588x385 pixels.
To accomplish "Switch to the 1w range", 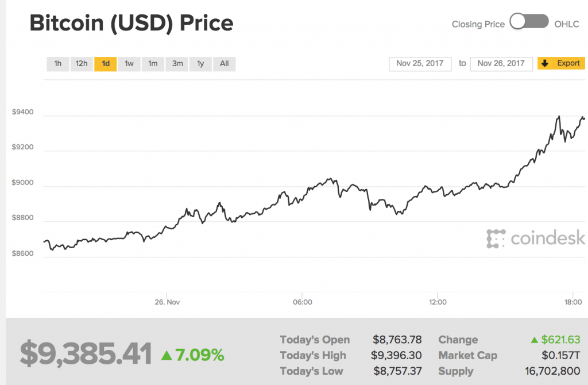I will [129, 64].
